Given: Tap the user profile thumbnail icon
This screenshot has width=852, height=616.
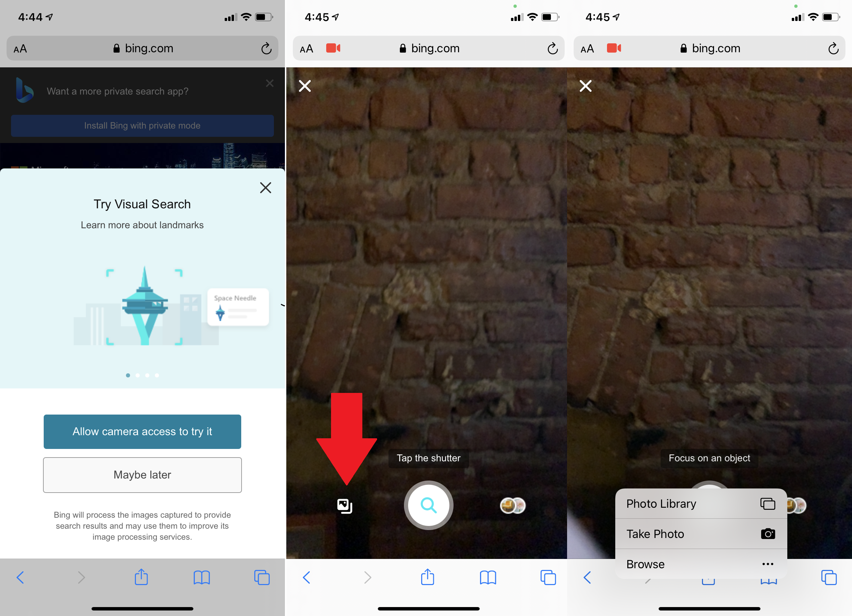Looking at the screenshot, I should click(513, 505).
